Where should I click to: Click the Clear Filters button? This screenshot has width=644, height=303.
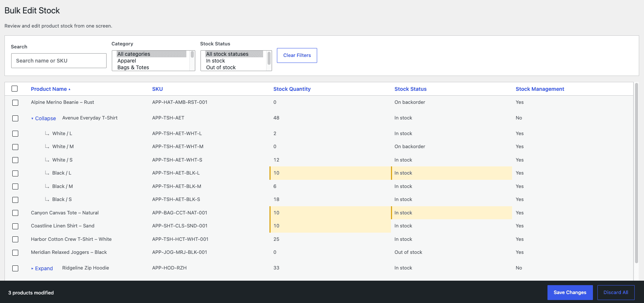click(297, 55)
